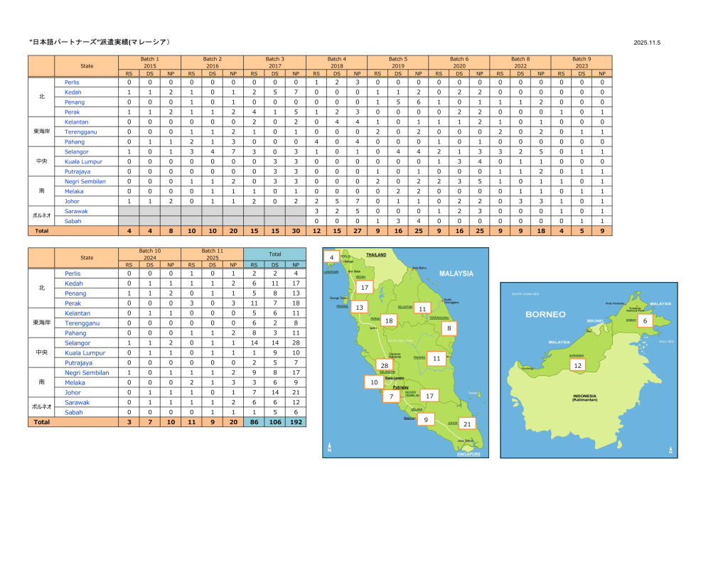Click the Batch 11 2025 header cell
Image resolution: width=728 pixels, height=562 pixels.
(211, 254)
